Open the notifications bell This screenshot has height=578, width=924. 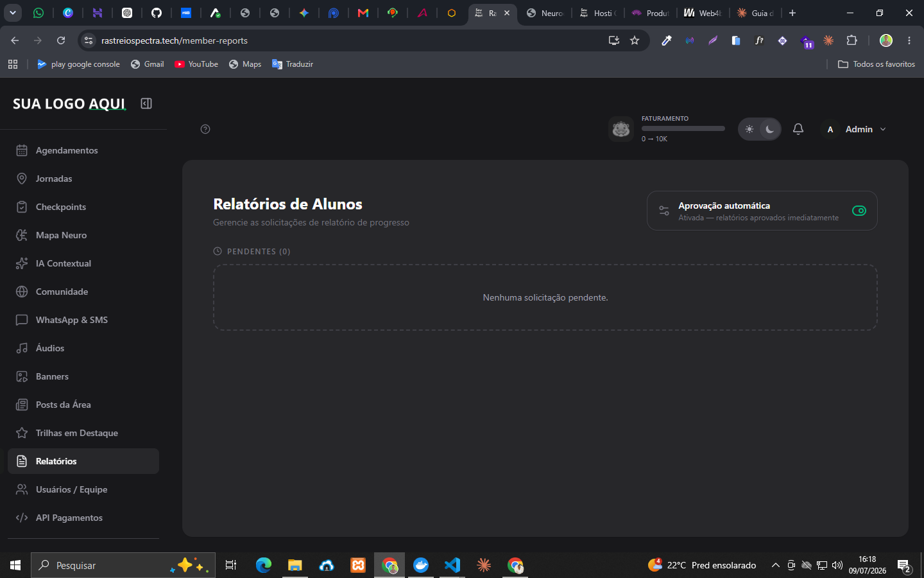tap(798, 129)
